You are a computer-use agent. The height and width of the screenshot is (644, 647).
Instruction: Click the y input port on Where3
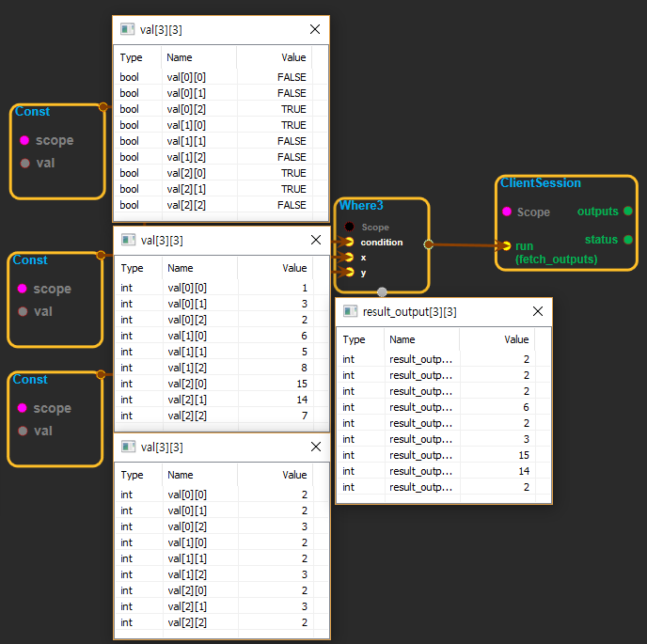(349, 273)
